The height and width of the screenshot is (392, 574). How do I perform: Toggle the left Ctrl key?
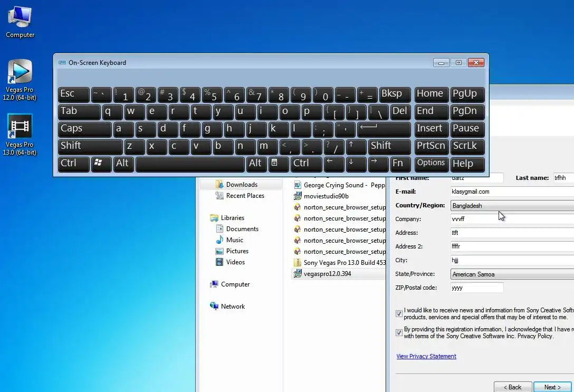tap(73, 164)
